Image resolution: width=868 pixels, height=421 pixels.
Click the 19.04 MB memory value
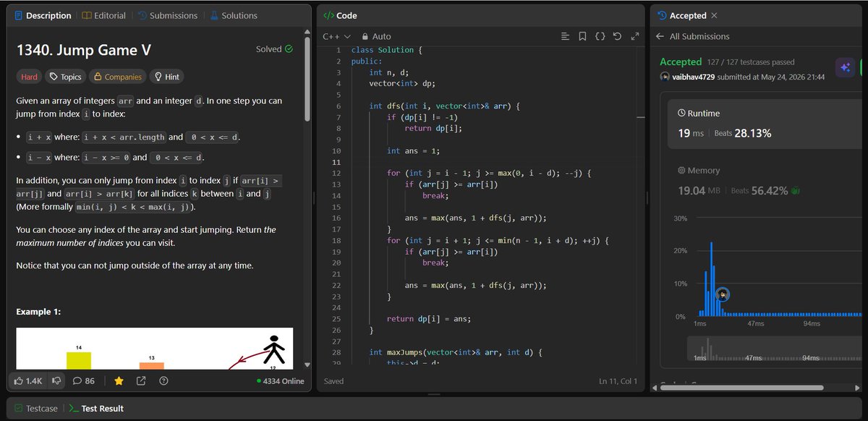point(699,190)
